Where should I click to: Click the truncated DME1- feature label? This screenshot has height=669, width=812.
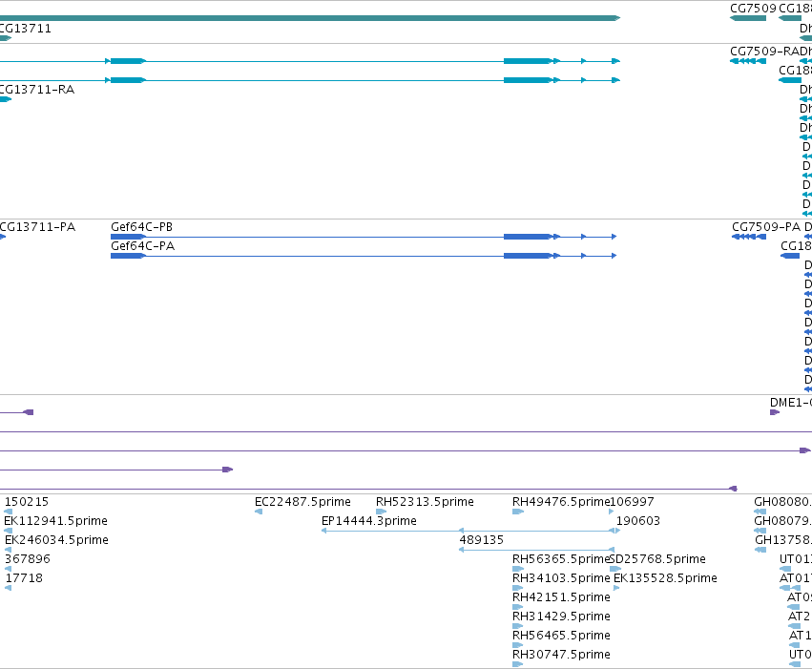tap(791, 403)
